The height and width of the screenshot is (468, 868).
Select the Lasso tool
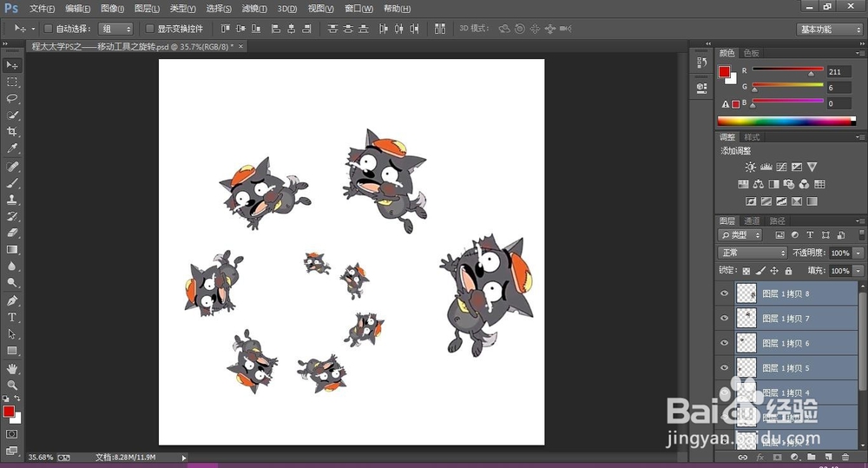[x=11, y=99]
